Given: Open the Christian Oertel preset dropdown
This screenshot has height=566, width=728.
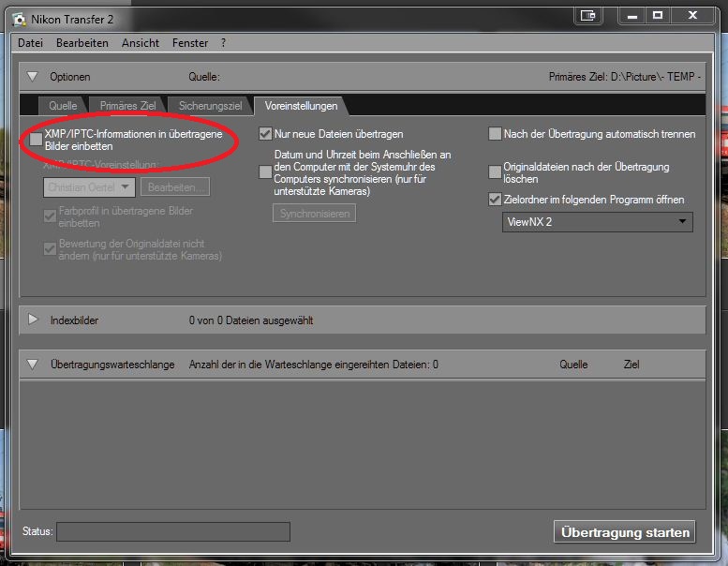Looking at the screenshot, I should [89, 187].
